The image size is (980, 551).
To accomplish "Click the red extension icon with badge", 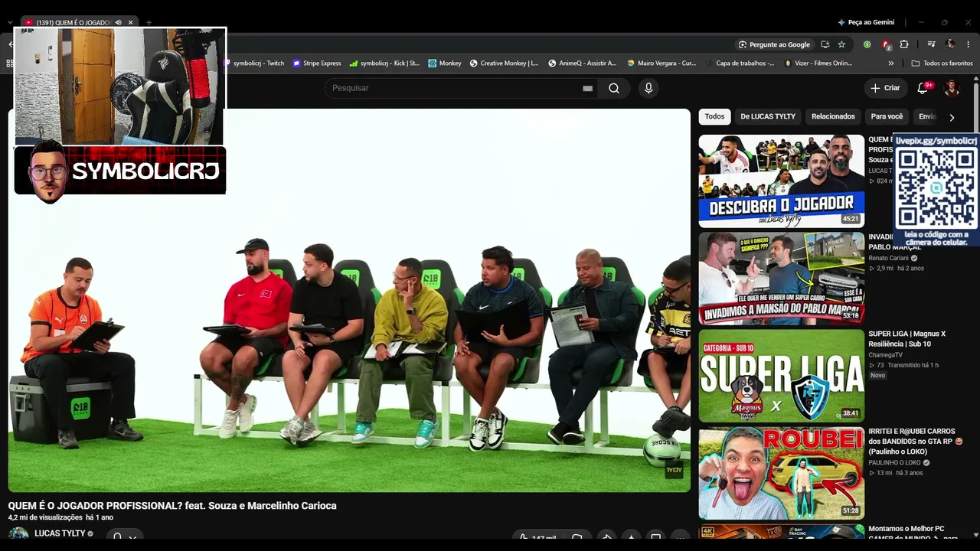I will pos(886,44).
